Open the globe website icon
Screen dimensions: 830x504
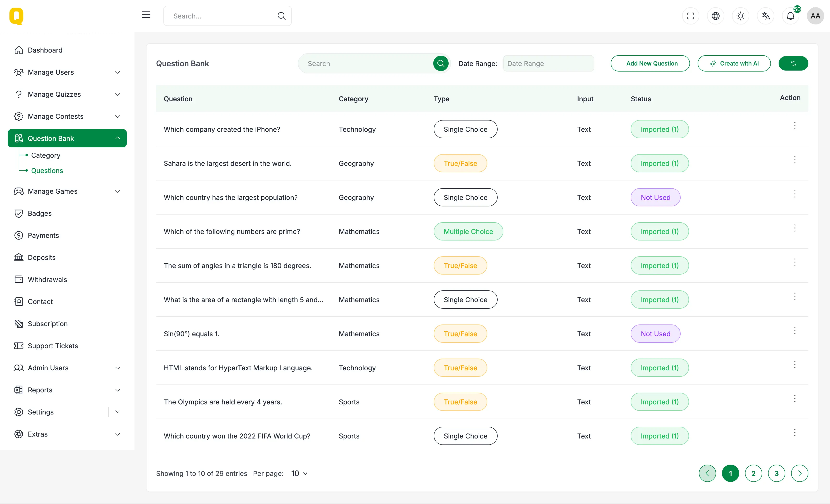(x=715, y=16)
